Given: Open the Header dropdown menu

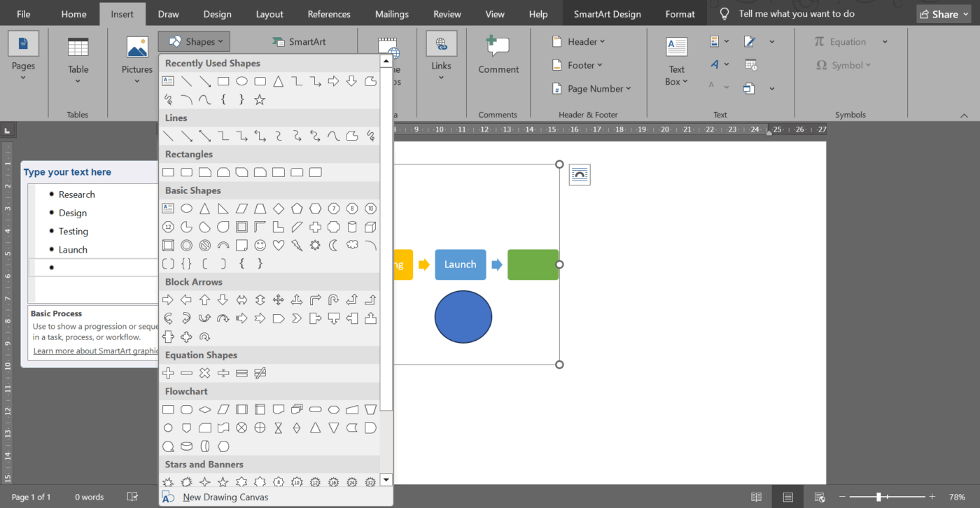Looking at the screenshot, I should point(580,41).
